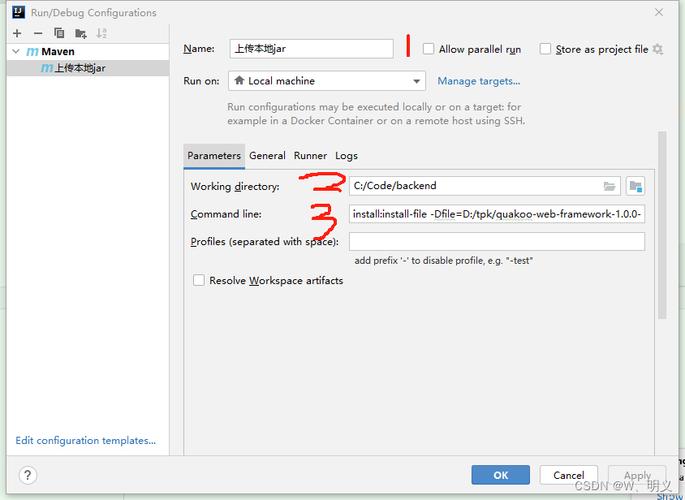685x500 pixels.
Task: Select the 上传本地jar configuration in tree
Action: point(79,68)
